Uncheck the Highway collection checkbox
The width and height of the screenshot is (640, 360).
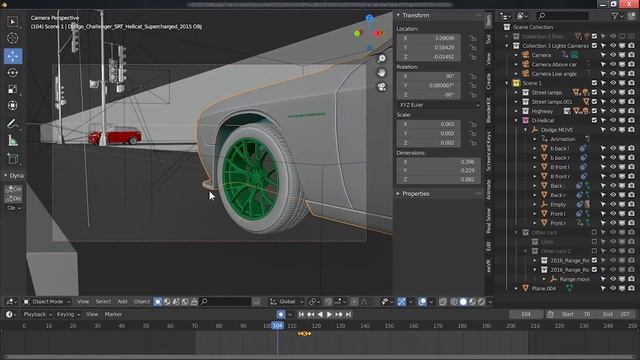tap(594, 111)
